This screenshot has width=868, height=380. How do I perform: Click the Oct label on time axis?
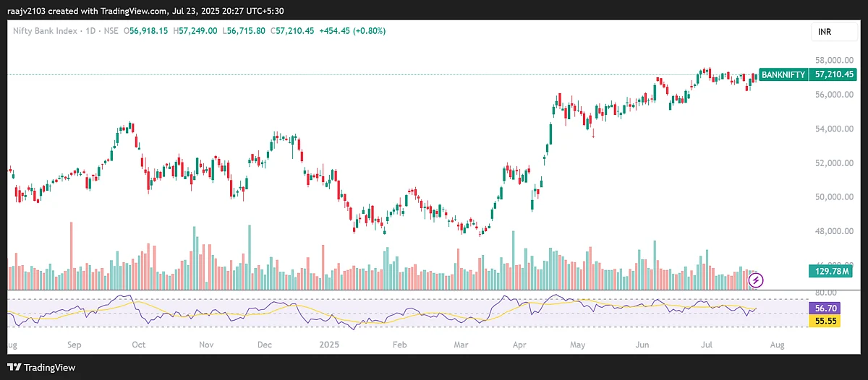pos(140,345)
